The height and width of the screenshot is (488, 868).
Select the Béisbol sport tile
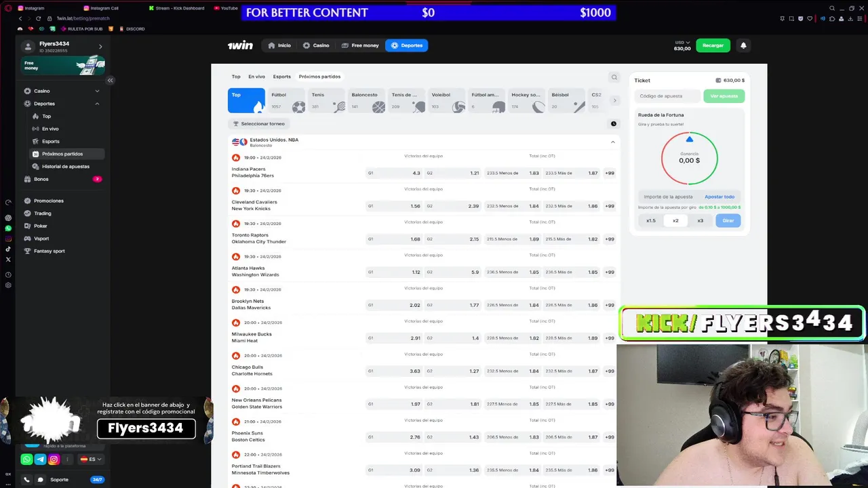pyautogui.click(x=568, y=101)
